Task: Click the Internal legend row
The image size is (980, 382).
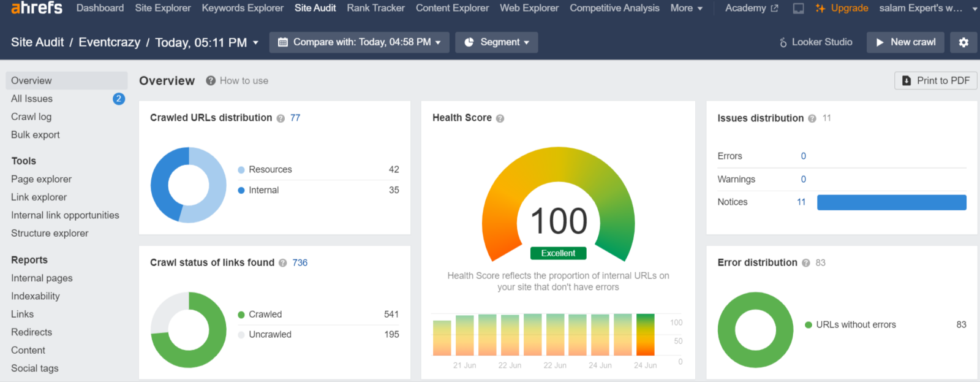Action: click(x=318, y=191)
